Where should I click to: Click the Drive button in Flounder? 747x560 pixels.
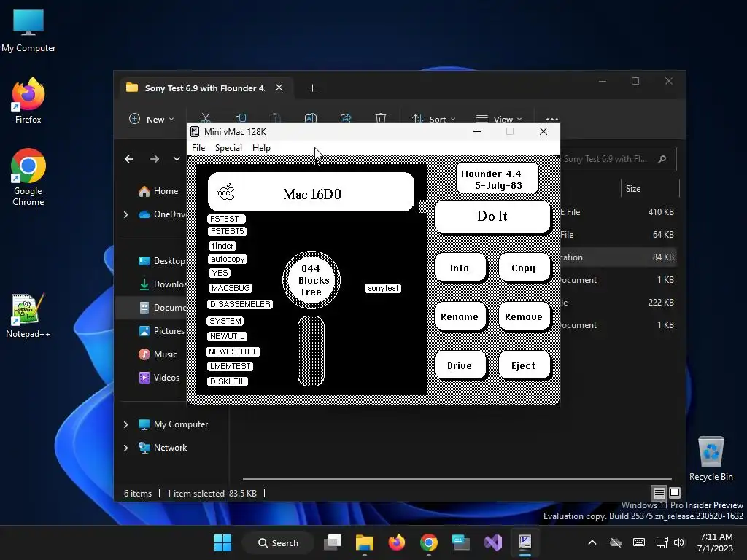[460, 366]
